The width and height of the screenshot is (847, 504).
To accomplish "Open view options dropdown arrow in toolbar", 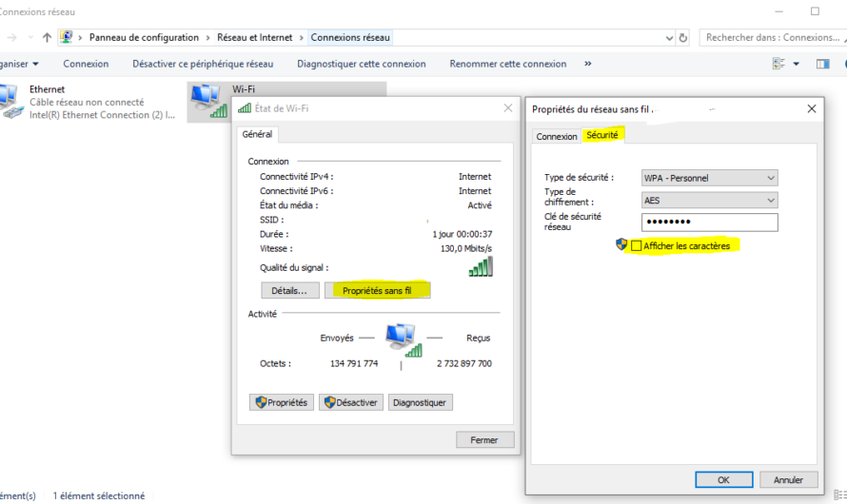I will tap(797, 64).
